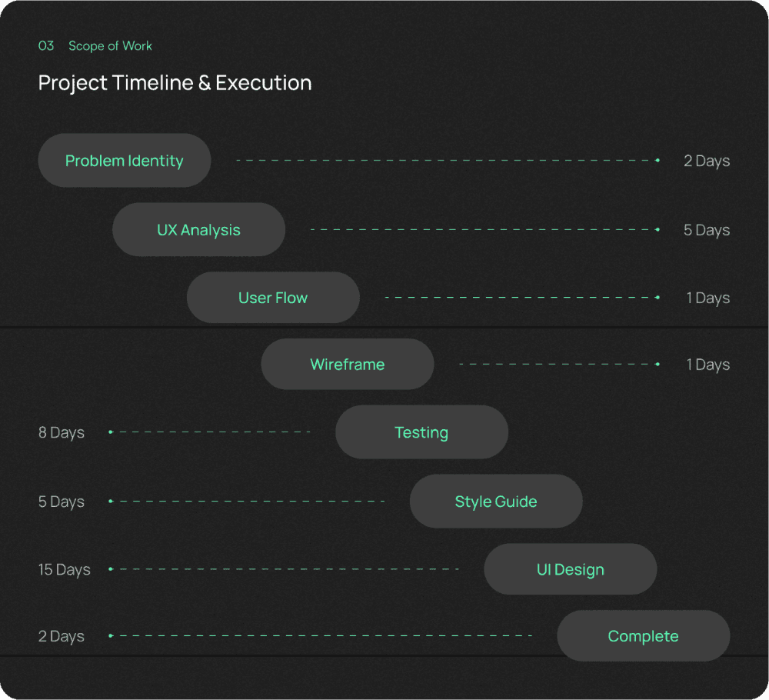Click the 8 Days label for Testing
The width and height of the screenshot is (769, 700).
pyautogui.click(x=62, y=432)
